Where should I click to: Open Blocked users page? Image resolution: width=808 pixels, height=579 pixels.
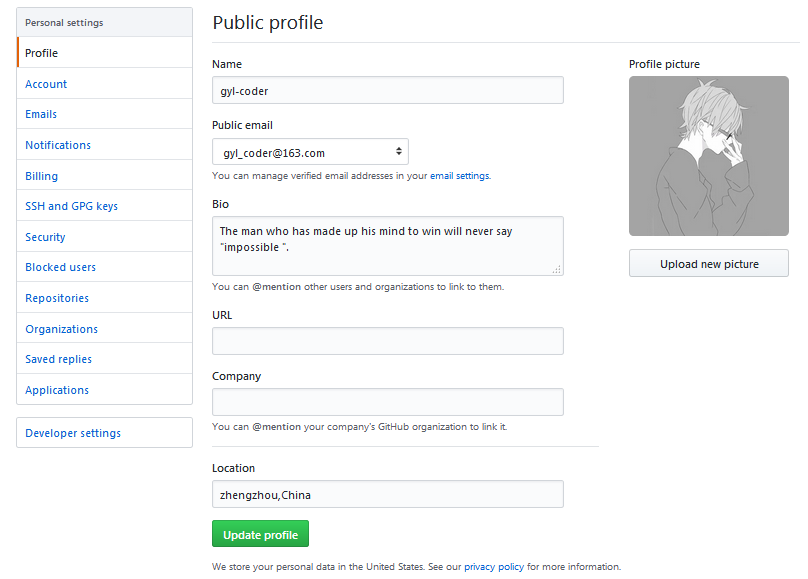coord(60,268)
